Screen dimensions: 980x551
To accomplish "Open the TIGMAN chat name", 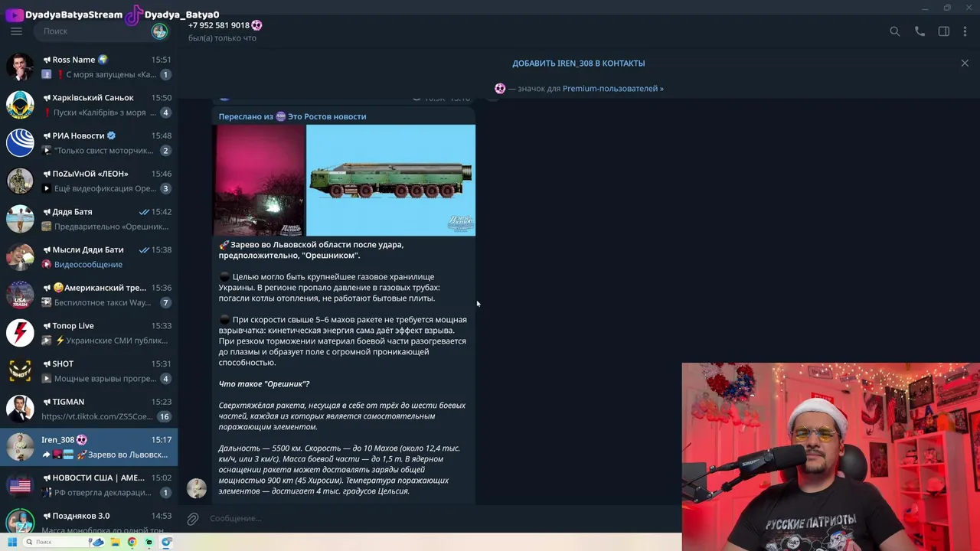I will tap(68, 402).
